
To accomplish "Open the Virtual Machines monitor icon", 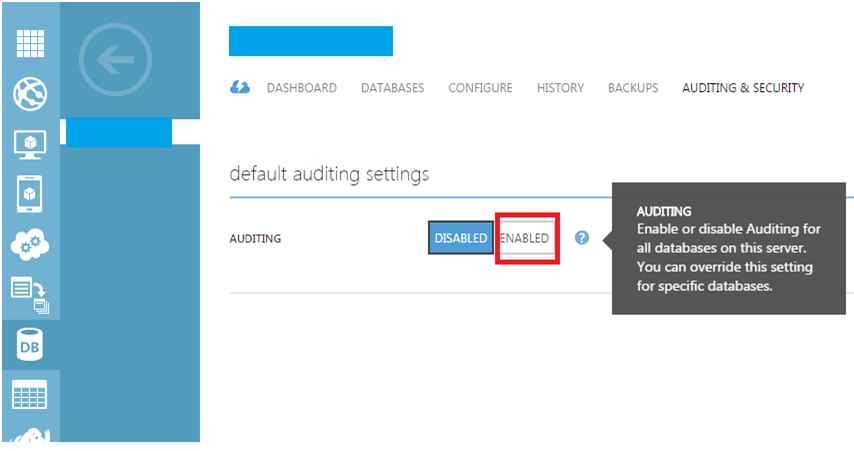I will [x=30, y=144].
